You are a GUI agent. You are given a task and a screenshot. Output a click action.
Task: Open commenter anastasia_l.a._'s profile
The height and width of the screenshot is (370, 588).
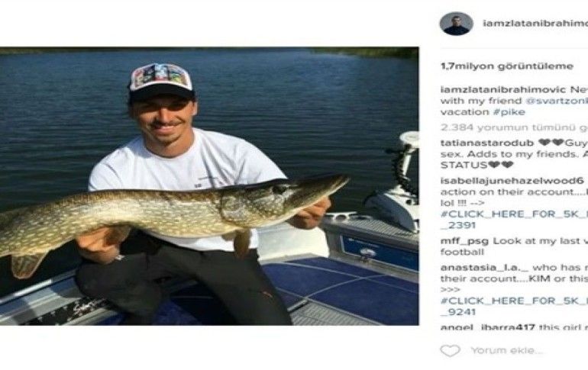(x=484, y=267)
